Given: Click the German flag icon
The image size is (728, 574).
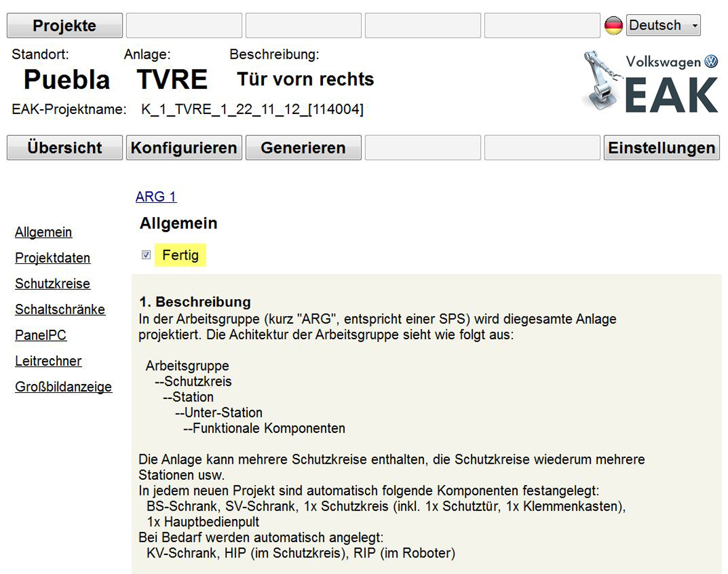Looking at the screenshot, I should (613, 26).
